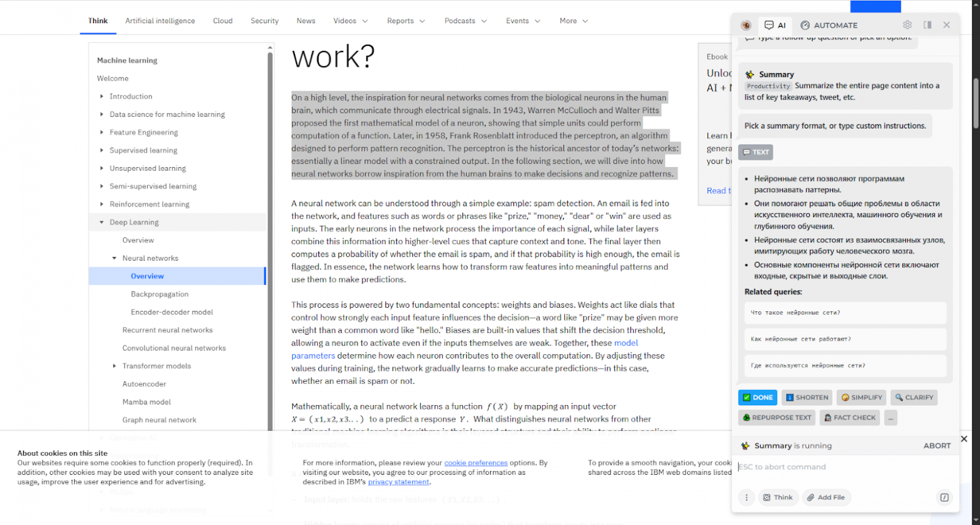The height and width of the screenshot is (525, 980).
Task: Click the profile avatar in the AI panel
Action: click(x=746, y=25)
